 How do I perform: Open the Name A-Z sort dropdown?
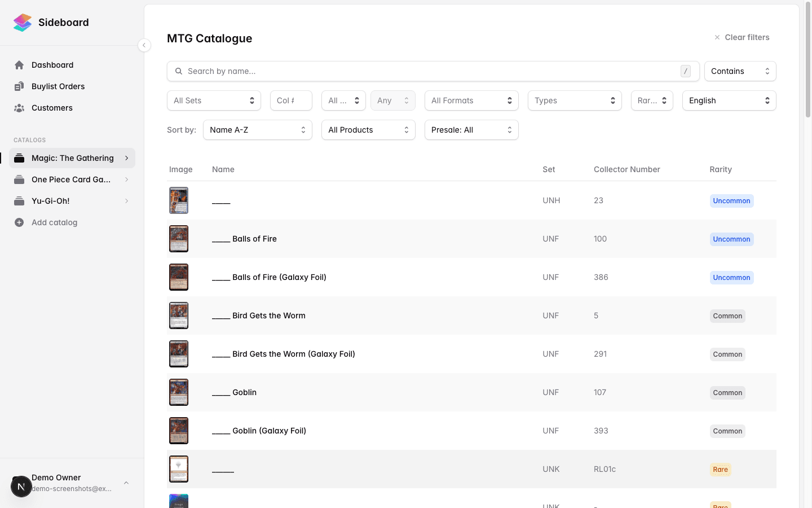(x=258, y=130)
